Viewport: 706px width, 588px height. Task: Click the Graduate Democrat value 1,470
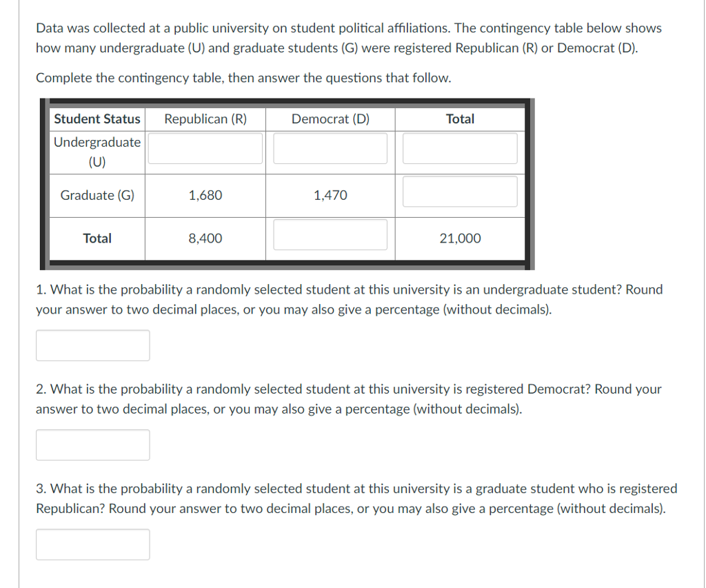pos(330,195)
